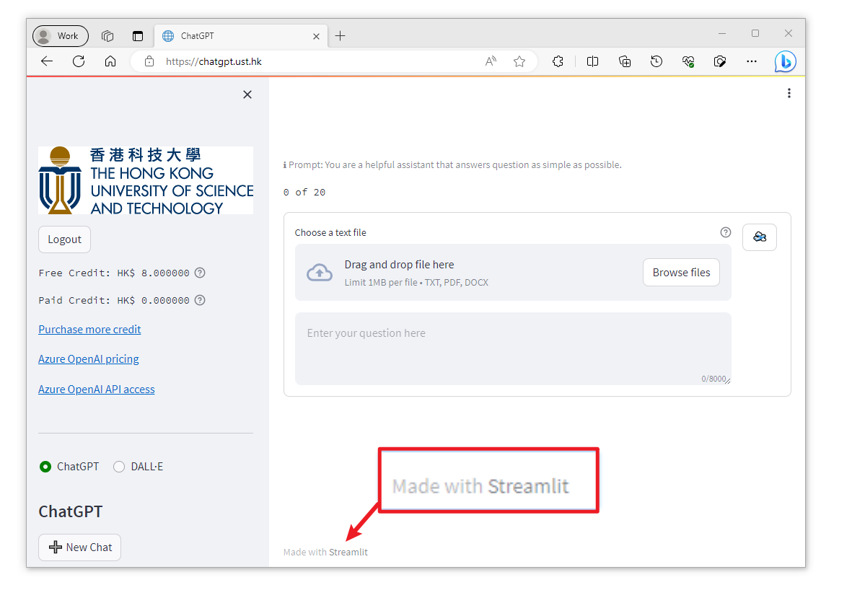Image resolution: width=852 pixels, height=616 pixels.
Task: Toggle the favorites star in the address bar
Action: click(x=519, y=61)
